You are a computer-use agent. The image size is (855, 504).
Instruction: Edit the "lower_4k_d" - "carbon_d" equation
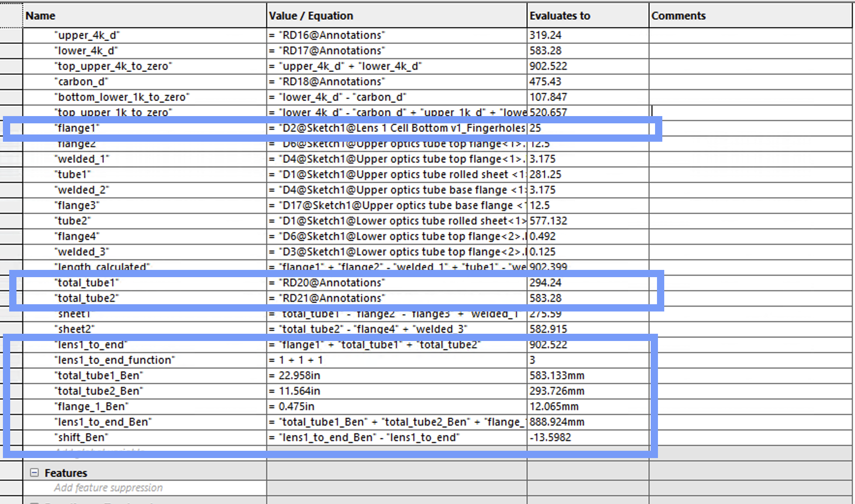[x=397, y=97]
